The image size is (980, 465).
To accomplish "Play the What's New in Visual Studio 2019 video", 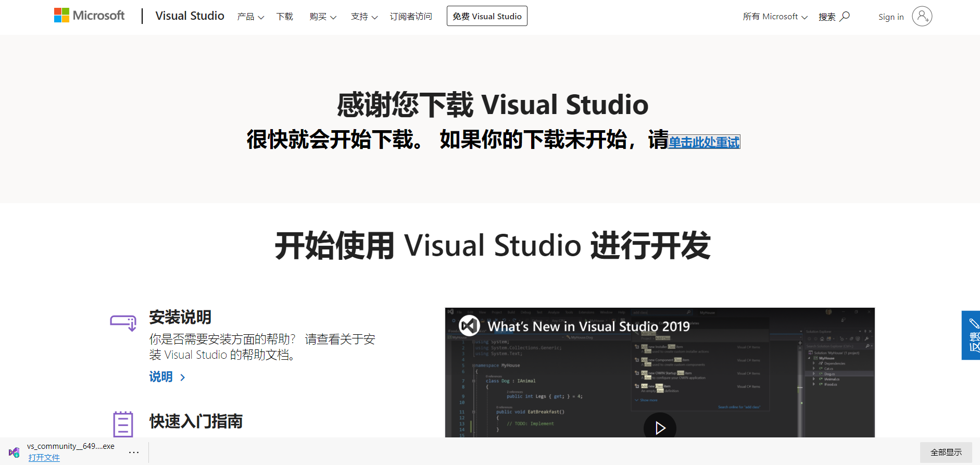I will click(660, 427).
